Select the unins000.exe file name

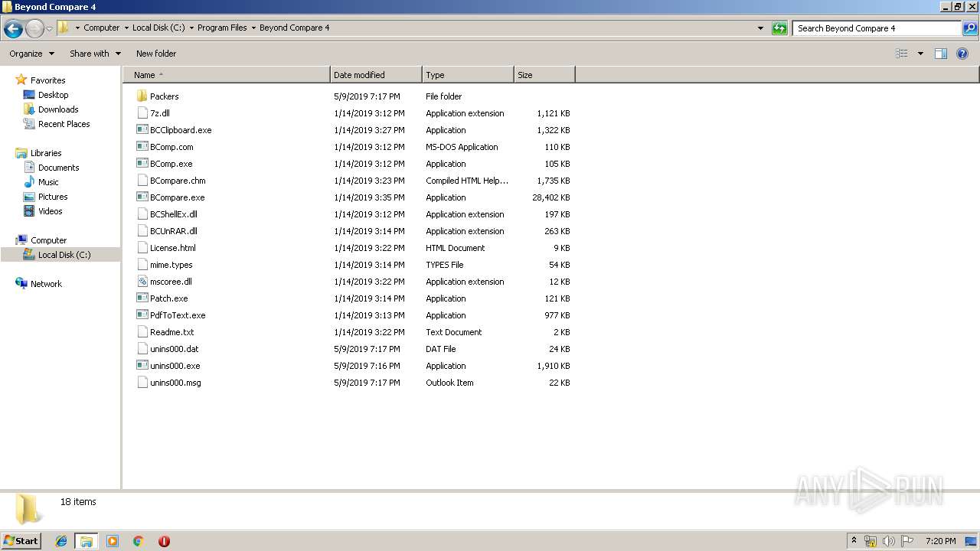point(175,366)
